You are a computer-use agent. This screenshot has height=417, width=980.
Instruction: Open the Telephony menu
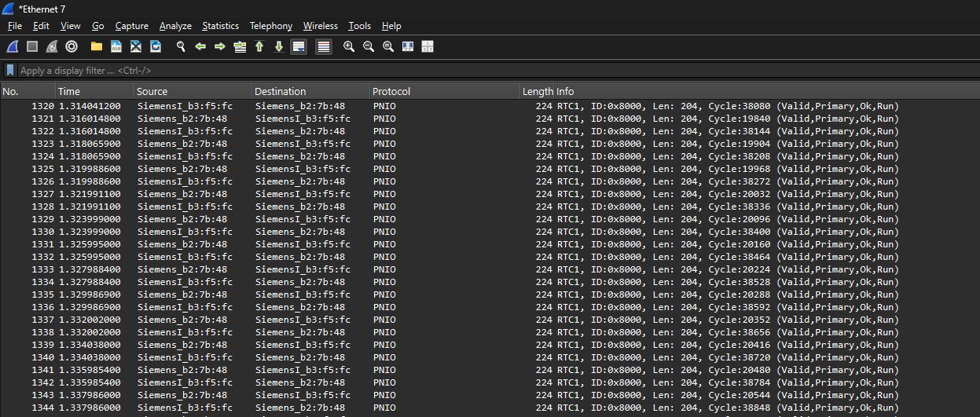pos(271,26)
